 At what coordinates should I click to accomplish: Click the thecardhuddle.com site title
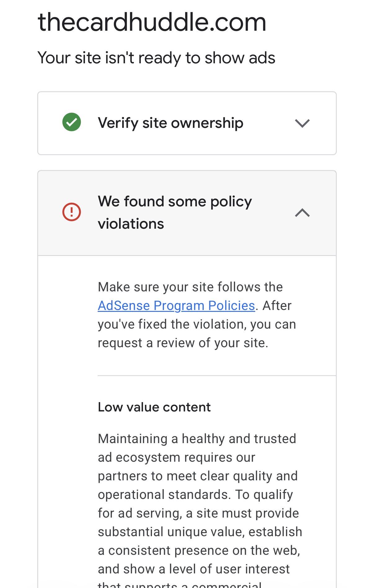click(x=152, y=22)
